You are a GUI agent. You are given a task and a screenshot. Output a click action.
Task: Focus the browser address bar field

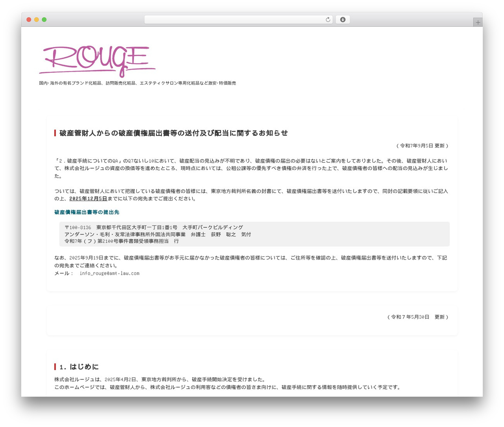point(238,20)
